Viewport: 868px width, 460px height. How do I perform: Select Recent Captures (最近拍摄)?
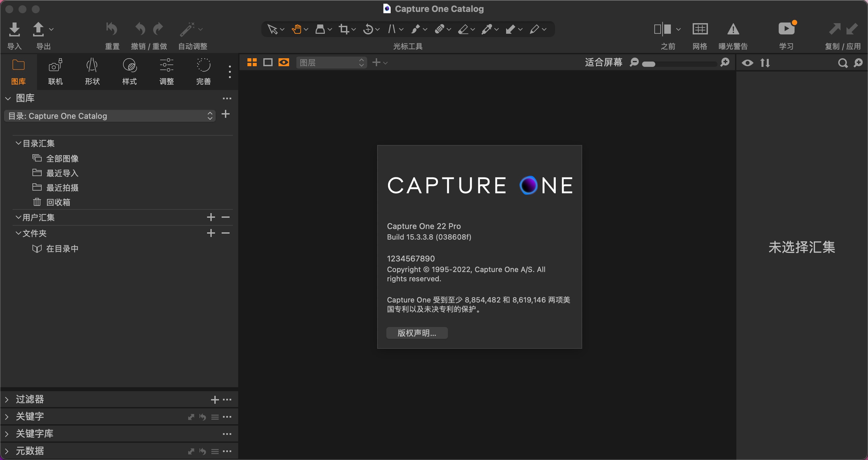[x=62, y=188]
